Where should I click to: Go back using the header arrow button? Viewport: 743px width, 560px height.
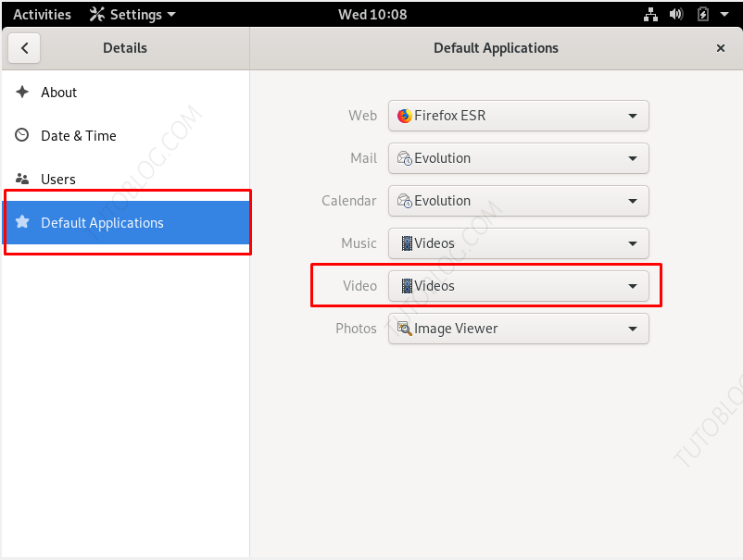click(24, 48)
